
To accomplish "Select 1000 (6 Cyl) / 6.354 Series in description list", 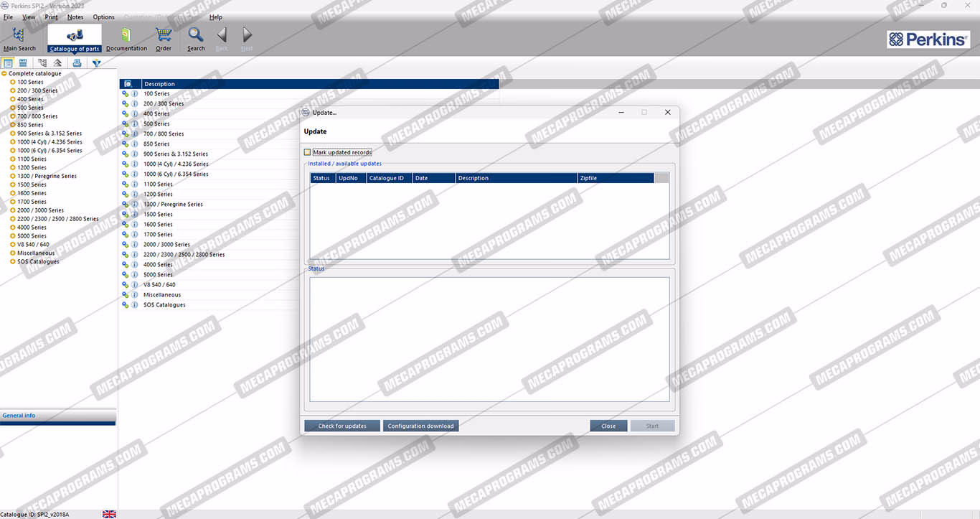I will click(176, 174).
